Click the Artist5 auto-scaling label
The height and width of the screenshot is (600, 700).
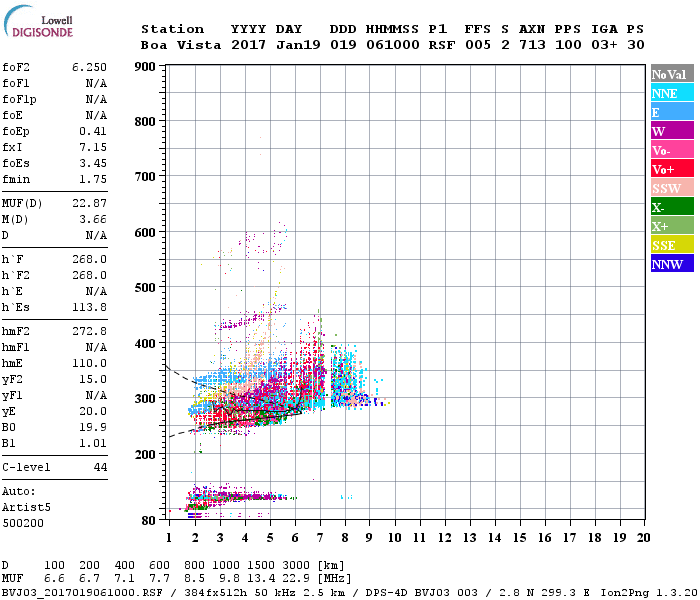coord(26,508)
